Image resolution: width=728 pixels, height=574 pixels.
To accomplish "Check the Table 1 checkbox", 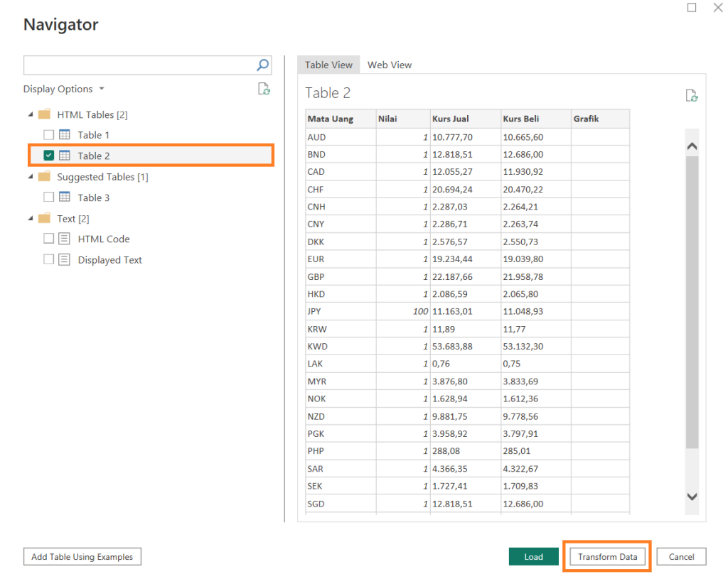I will 48,135.
